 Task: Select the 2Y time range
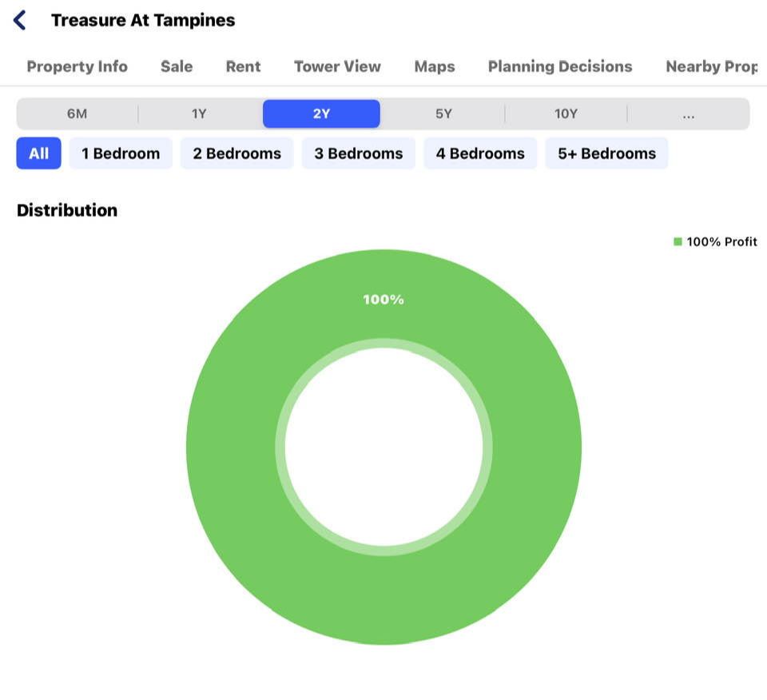tap(321, 114)
